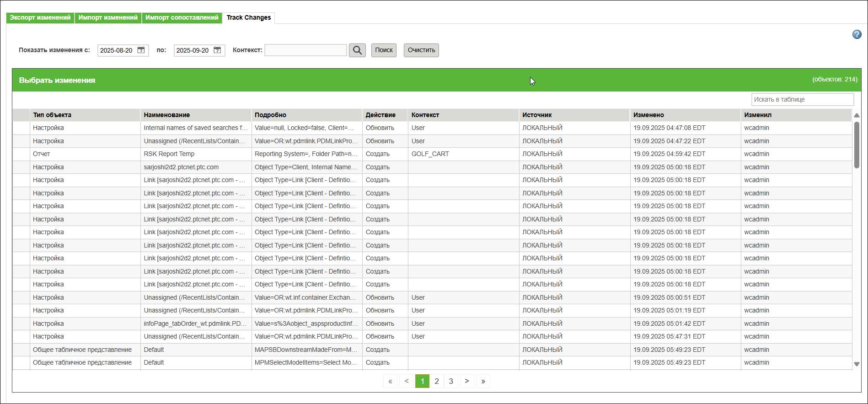Screen dimensions: 868x404
Task: Click detail 'Value=OR:wt.inf.container.Exchan...'
Action: tap(305, 297)
